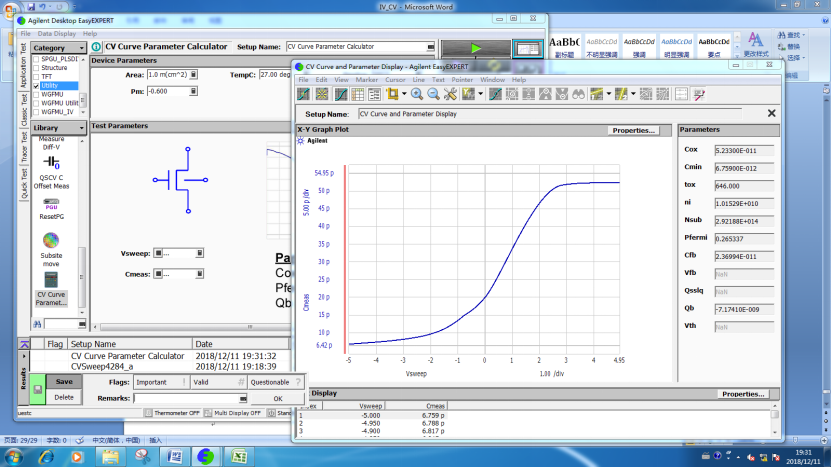This screenshot has height=468, width=831.
Task: Toggle the Valid flag
Action: click(x=218, y=382)
